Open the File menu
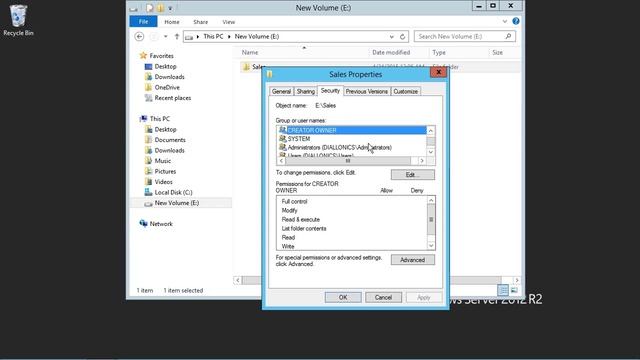 click(143, 22)
